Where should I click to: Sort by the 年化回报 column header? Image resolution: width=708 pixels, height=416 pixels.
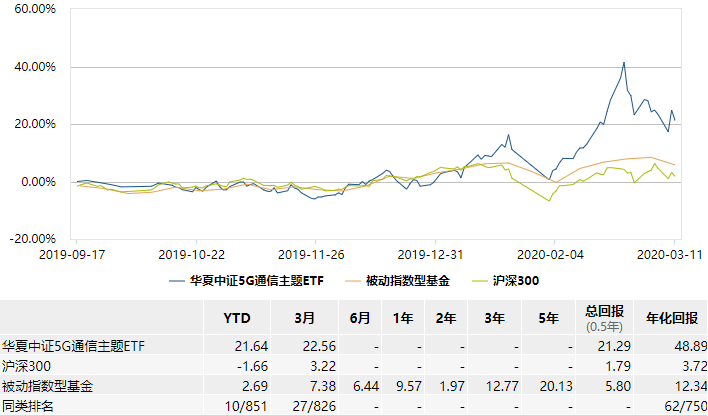coord(671,318)
